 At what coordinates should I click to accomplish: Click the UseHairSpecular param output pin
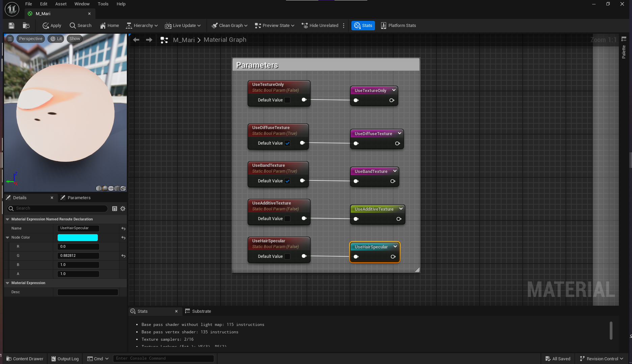pyautogui.click(x=304, y=256)
